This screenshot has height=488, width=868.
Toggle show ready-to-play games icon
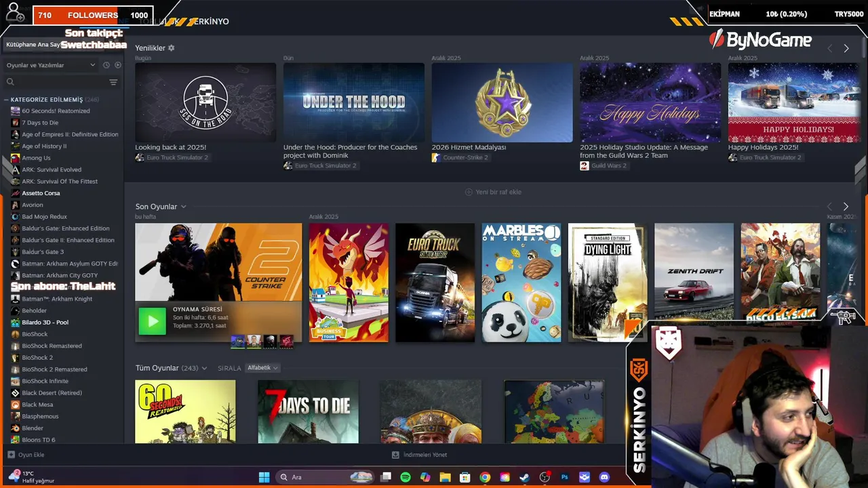coord(118,65)
